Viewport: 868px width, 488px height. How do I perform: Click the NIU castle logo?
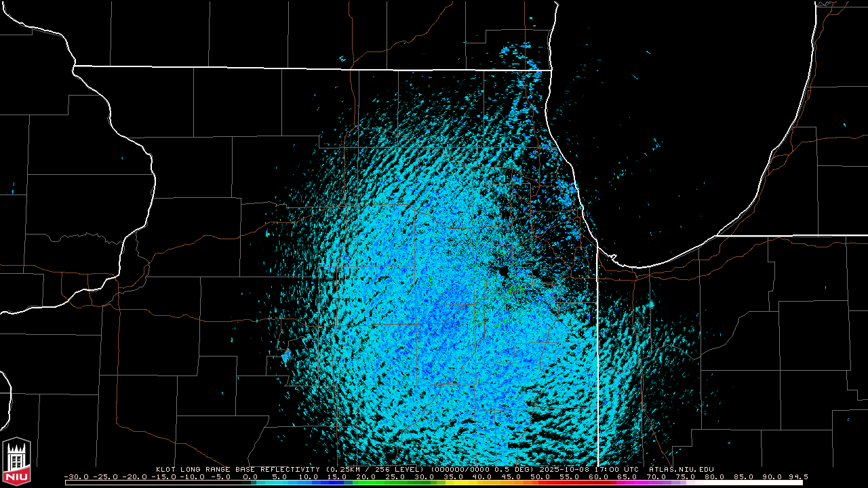16,462
